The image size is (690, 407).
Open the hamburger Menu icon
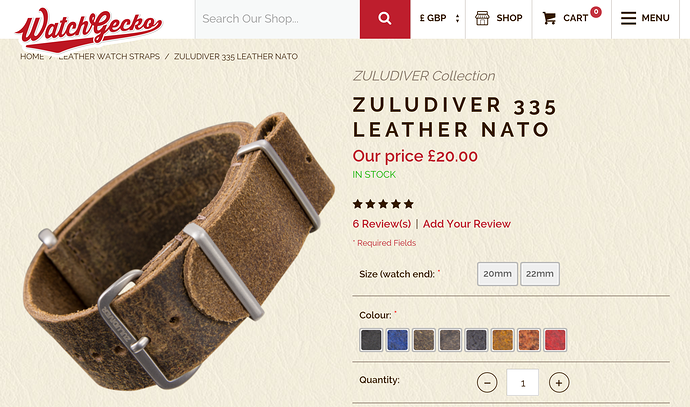point(628,18)
